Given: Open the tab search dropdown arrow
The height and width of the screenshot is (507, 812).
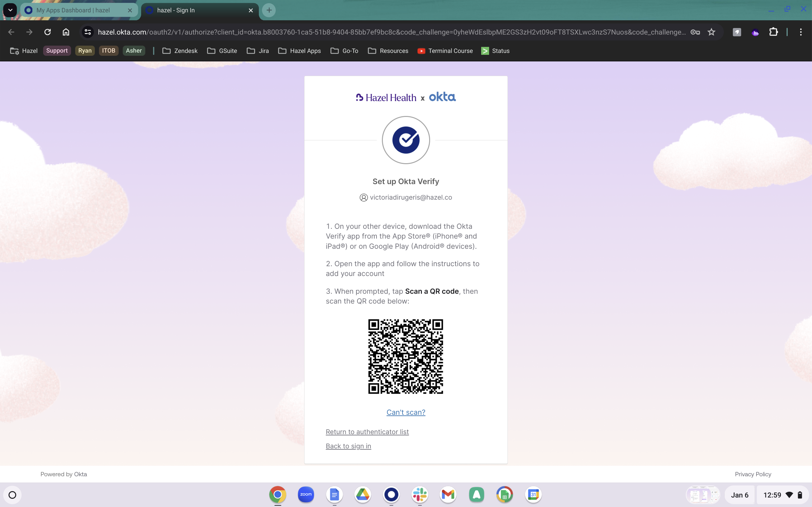Looking at the screenshot, I should tap(10, 10).
